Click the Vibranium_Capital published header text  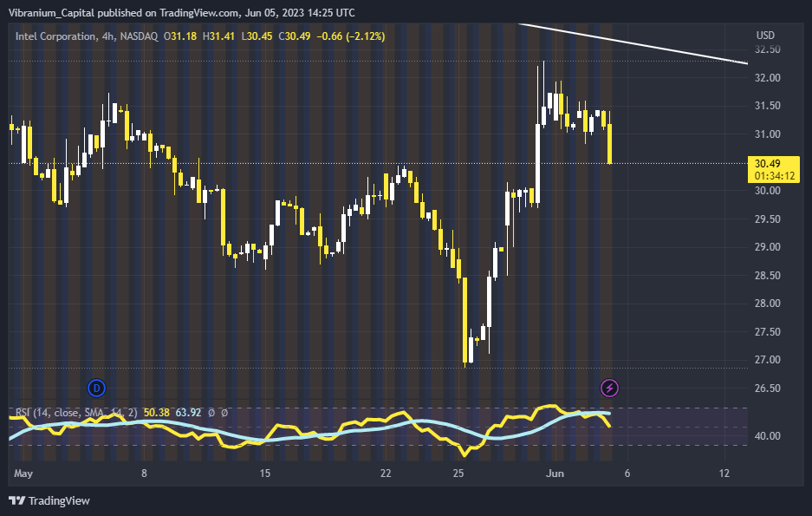click(182, 12)
